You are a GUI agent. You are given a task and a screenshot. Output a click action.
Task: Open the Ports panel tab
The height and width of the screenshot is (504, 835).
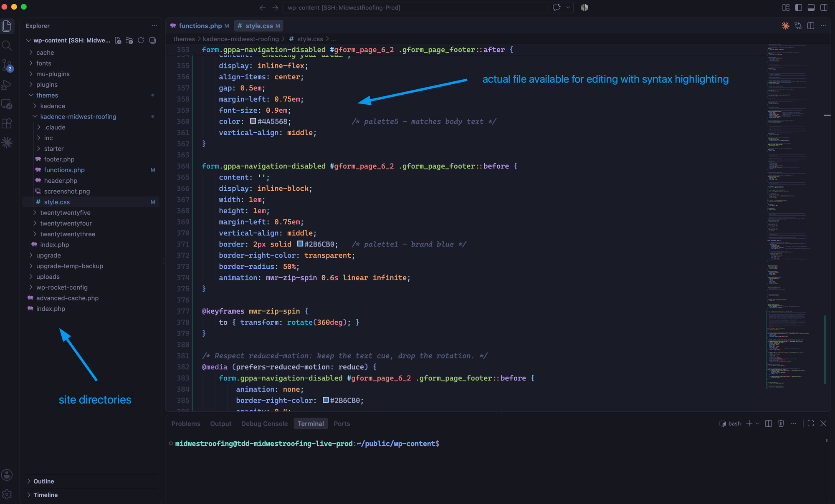click(342, 423)
